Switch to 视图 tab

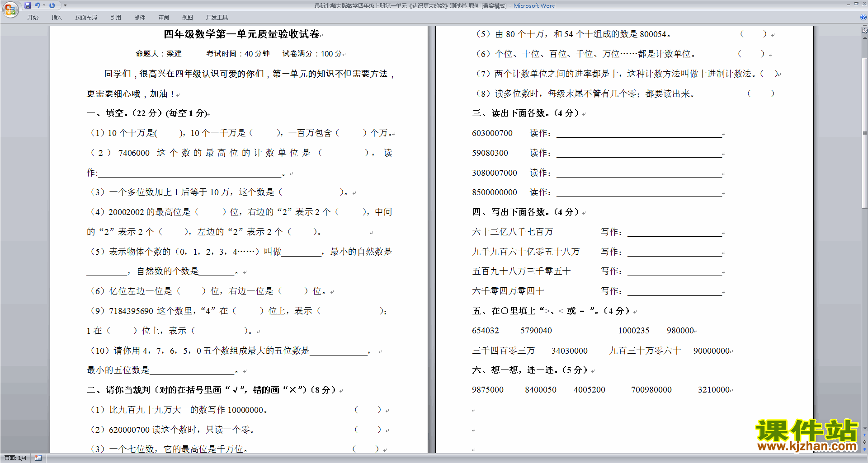pos(188,18)
